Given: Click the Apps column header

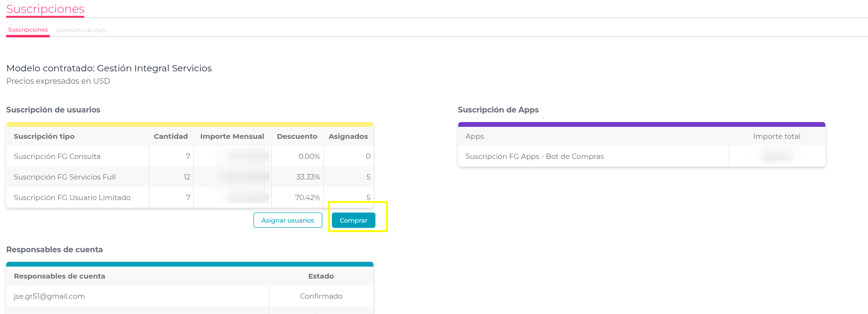Looking at the screenshot, I should point(474,136).
